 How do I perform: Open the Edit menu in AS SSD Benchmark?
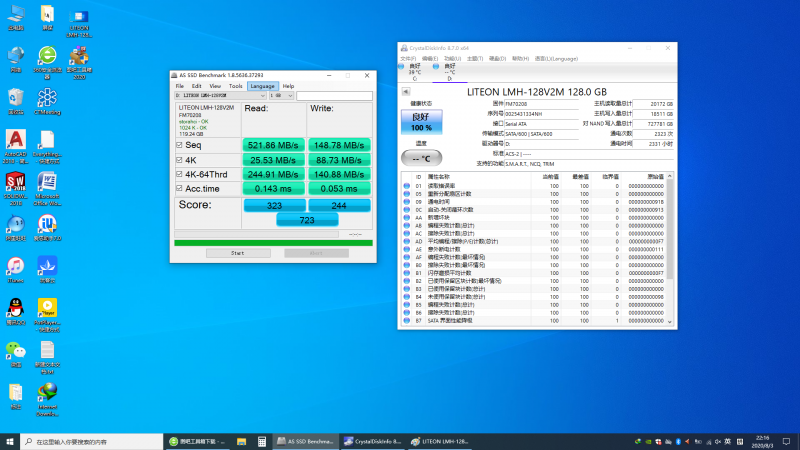[x=196, y=86]
